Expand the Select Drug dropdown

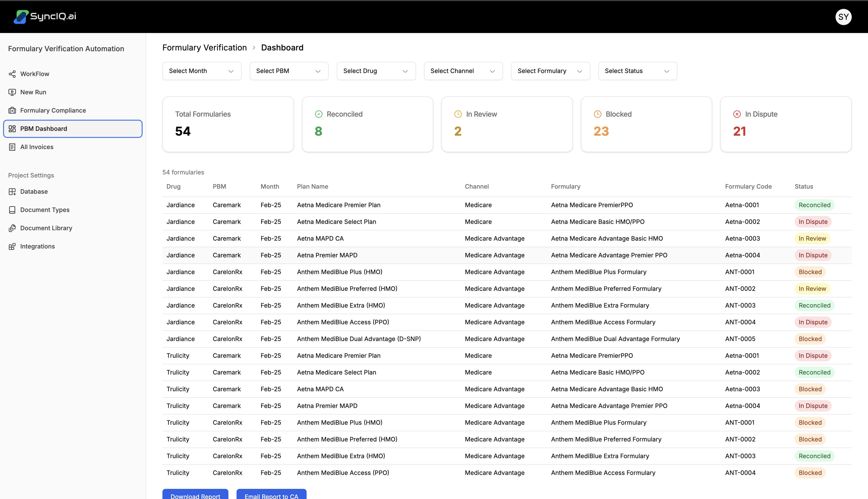pos(376,71)
